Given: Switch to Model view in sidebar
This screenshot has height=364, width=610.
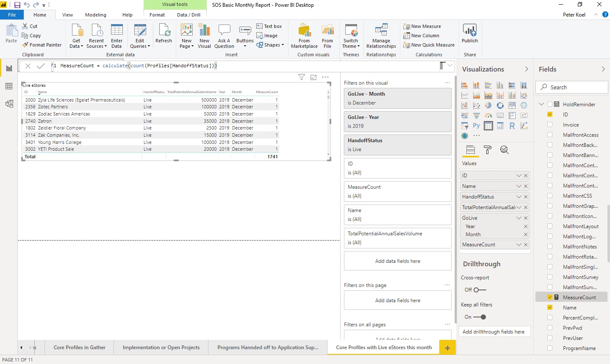Looking at the screenshot, I should pyautogui.click(x=9, y=104).
